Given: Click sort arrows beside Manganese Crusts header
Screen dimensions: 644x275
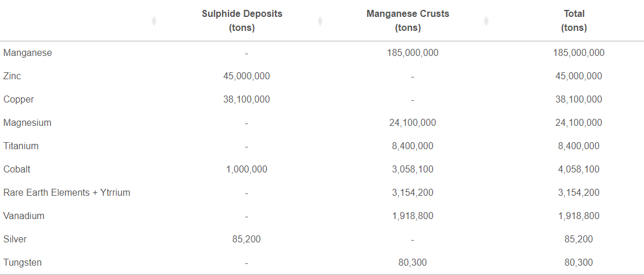Looking at the screenshot, I should 486,21.
